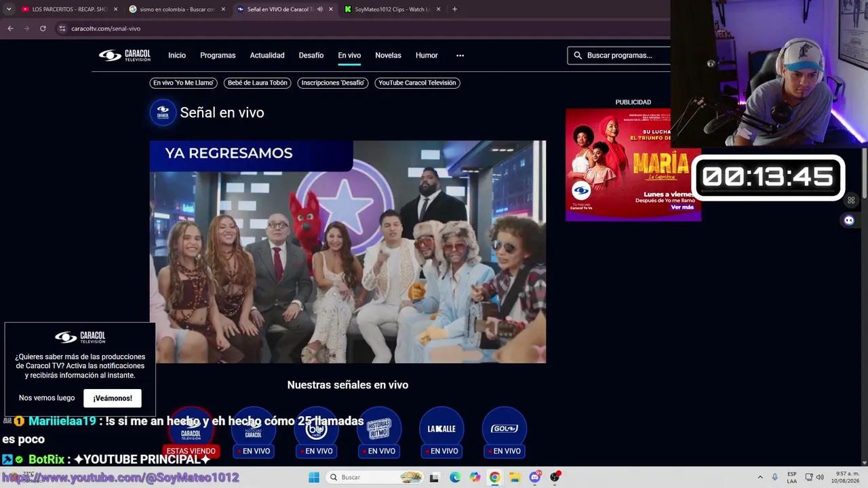Screen dimensions: 868x488
Task: Open the Novelas section
Action: pyautogui.click(x=388, y=56)
